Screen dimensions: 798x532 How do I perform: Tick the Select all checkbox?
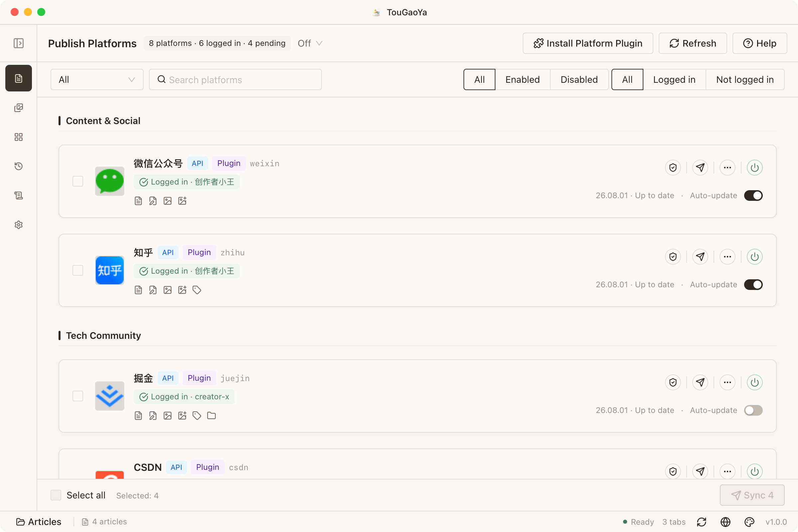[x=56, y=495]
